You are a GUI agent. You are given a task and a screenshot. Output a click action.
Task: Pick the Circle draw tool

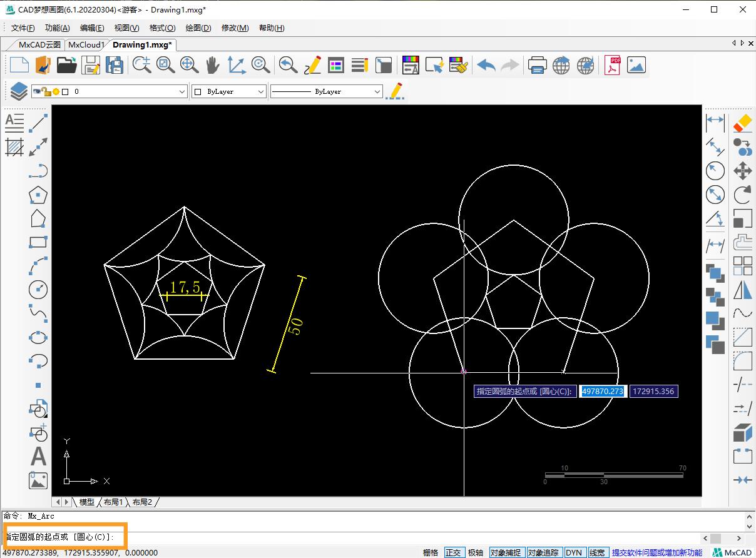pos(38,289)
